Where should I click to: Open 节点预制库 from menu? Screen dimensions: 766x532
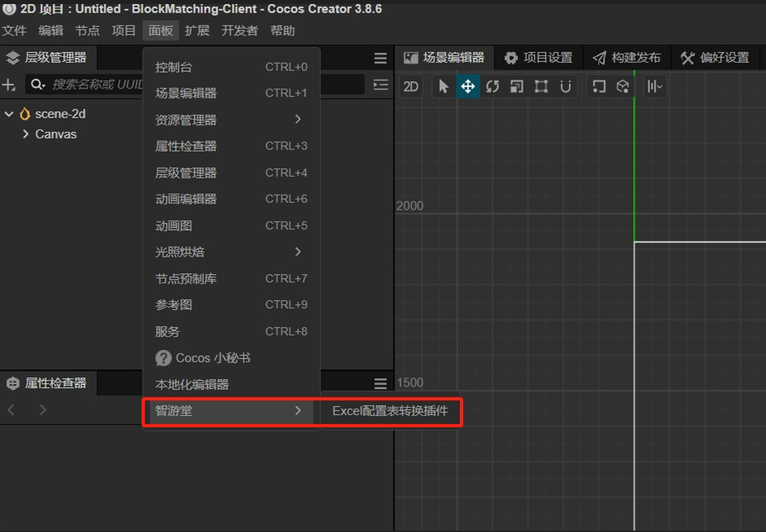point(231,279)
